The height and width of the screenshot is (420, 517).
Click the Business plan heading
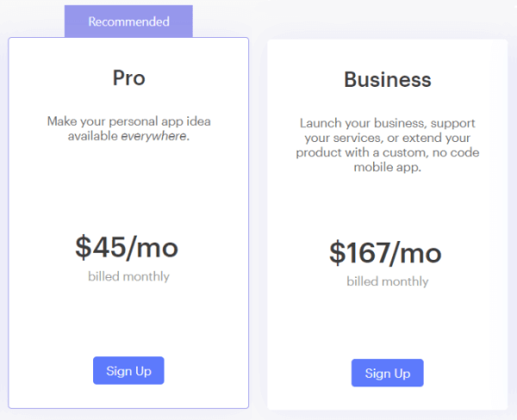(387, 80)
